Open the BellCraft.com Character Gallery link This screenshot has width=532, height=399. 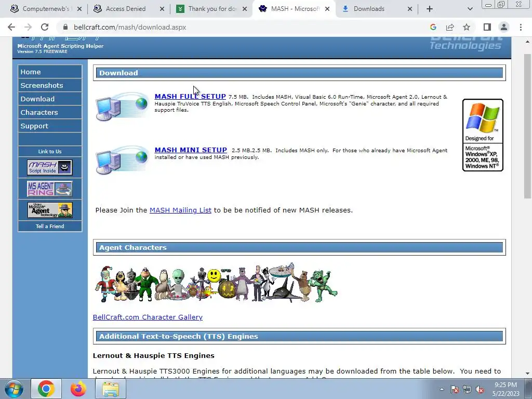pos(148,317)
